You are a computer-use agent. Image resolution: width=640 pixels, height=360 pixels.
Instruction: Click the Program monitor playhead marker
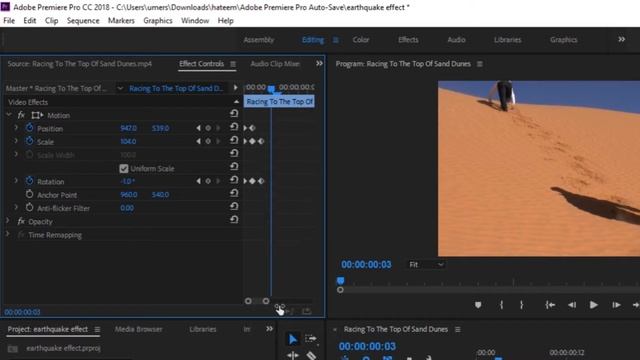pyautogui.click(x=340, y=280)
